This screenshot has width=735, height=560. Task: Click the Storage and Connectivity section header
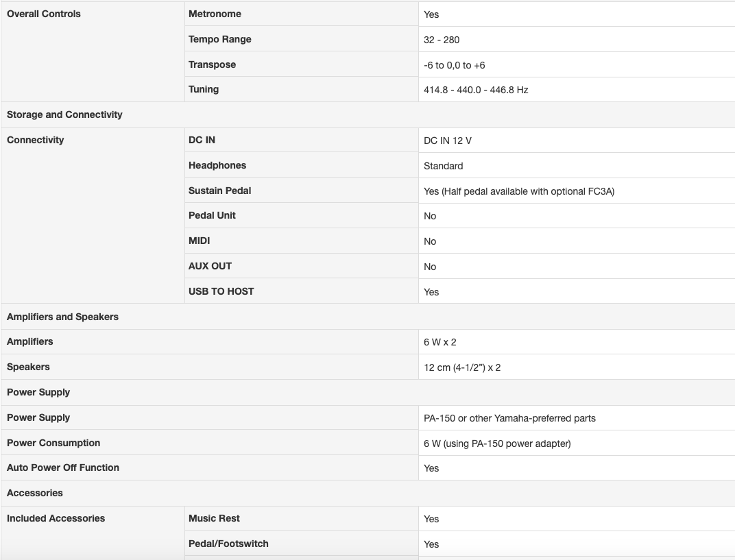click(x=64, y=114)
